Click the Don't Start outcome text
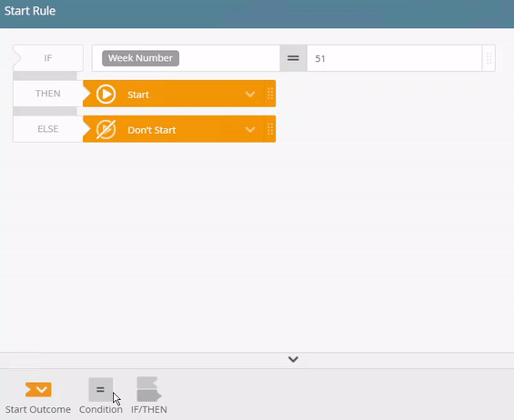 pyautogui.click(x=152, y=130)
